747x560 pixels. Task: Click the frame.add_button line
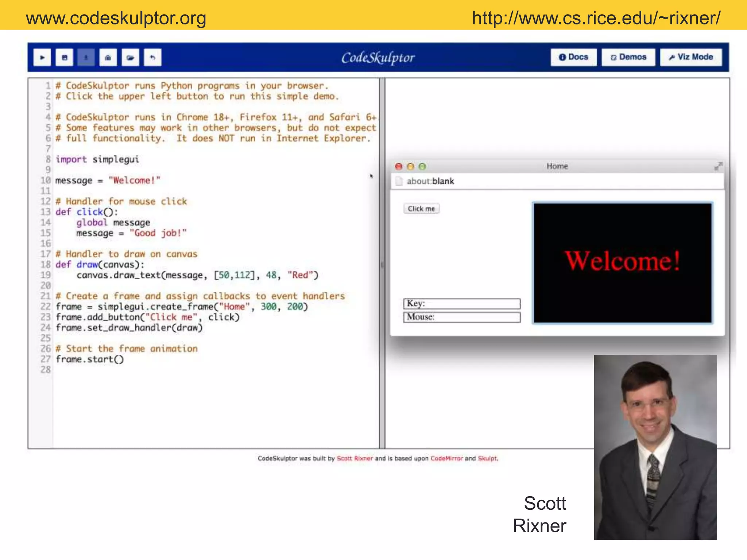[147, 317]
